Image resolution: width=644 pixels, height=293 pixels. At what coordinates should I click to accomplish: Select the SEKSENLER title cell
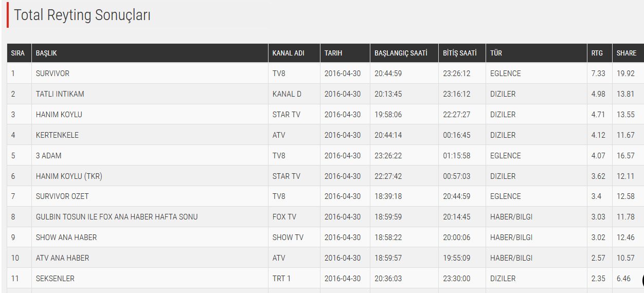point(55,279)
